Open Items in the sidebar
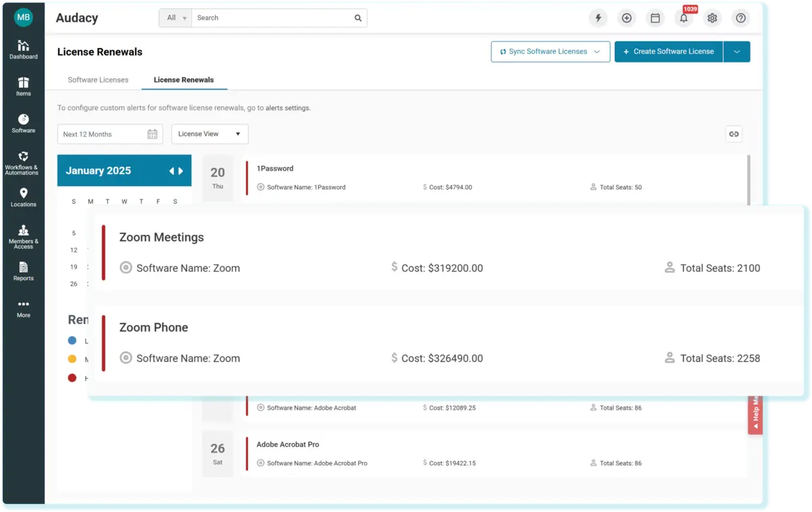 [23, 86]
